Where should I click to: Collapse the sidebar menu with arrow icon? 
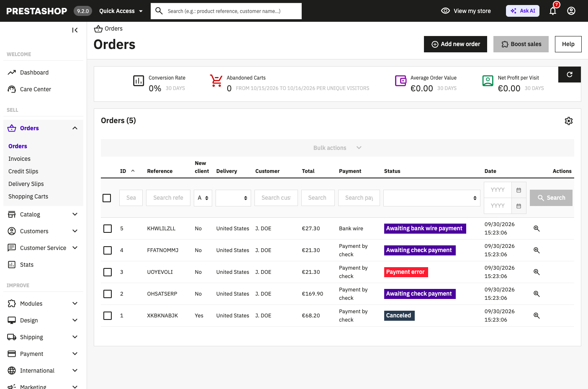click(75, 30)
